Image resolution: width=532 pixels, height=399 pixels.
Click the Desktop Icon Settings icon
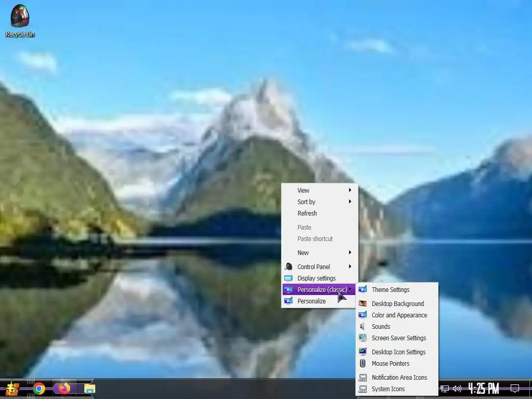363,352
